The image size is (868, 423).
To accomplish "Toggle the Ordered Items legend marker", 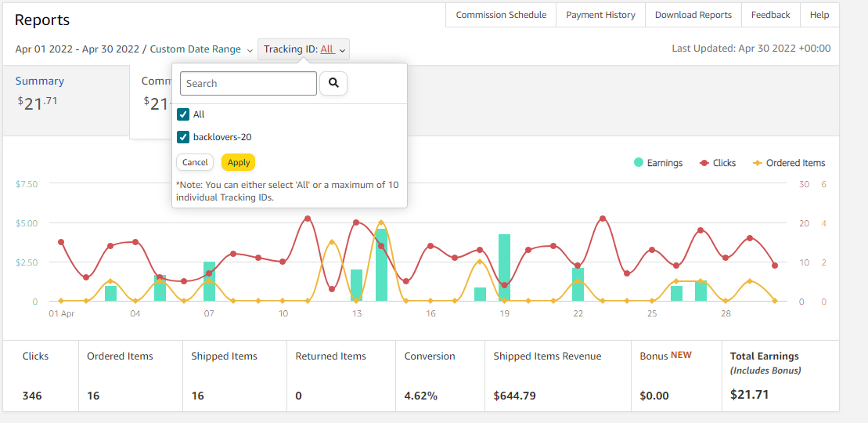I will pos(758,163).
